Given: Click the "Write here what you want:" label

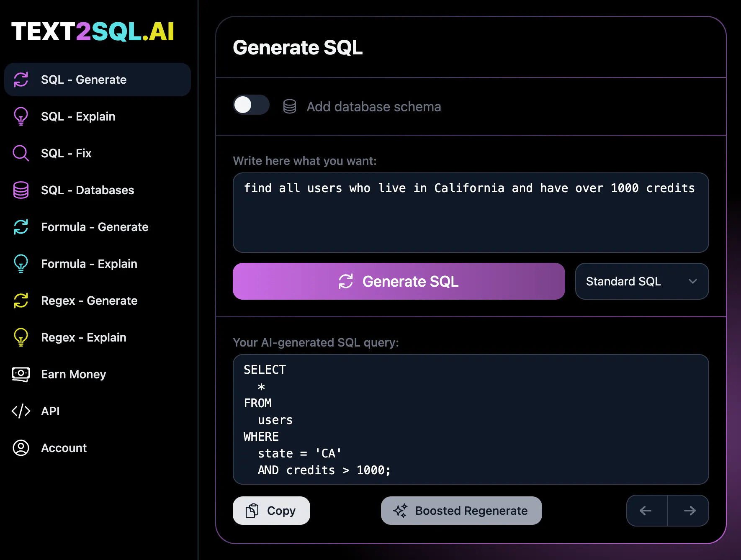Looking at the screenshot, I should (x=305, y=161).
